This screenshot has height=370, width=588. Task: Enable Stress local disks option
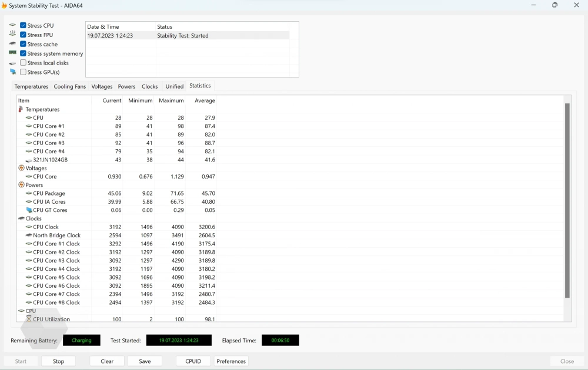click(23, 63)
